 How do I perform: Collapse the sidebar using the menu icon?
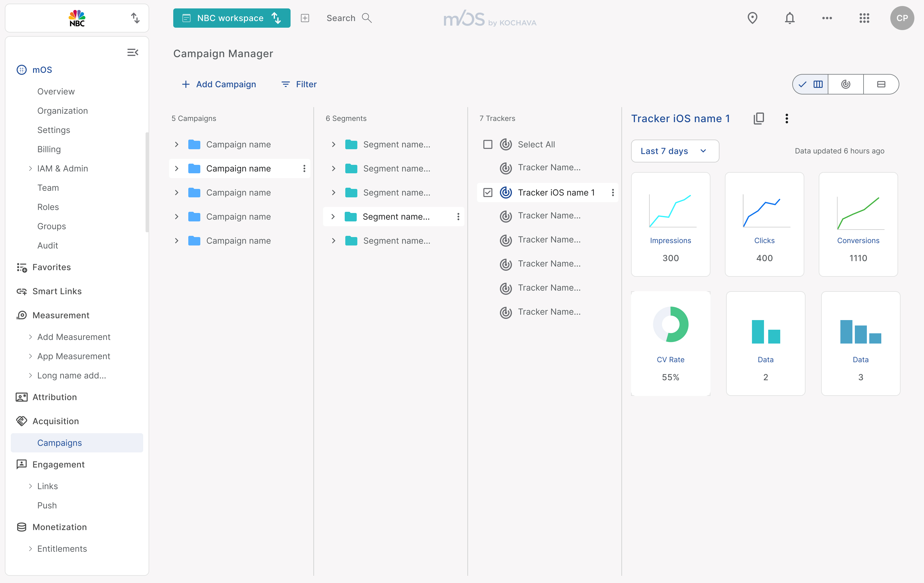[x=132, y=53]
